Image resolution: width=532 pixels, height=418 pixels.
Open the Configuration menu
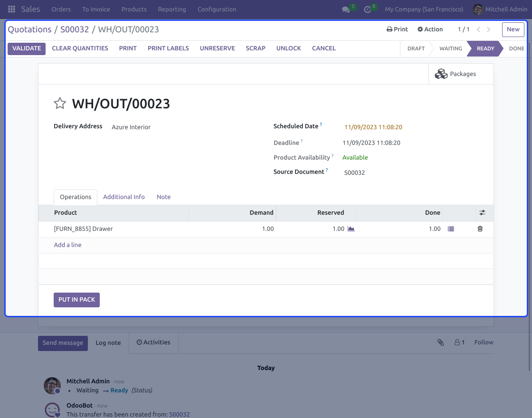pyautogui.click(x=217, y=9)
